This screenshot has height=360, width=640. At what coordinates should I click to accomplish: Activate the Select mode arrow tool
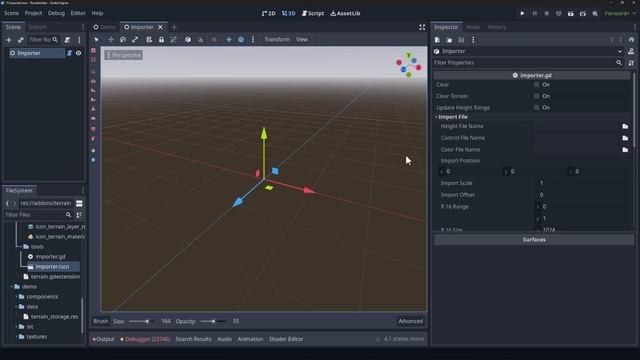coord(96,40)
